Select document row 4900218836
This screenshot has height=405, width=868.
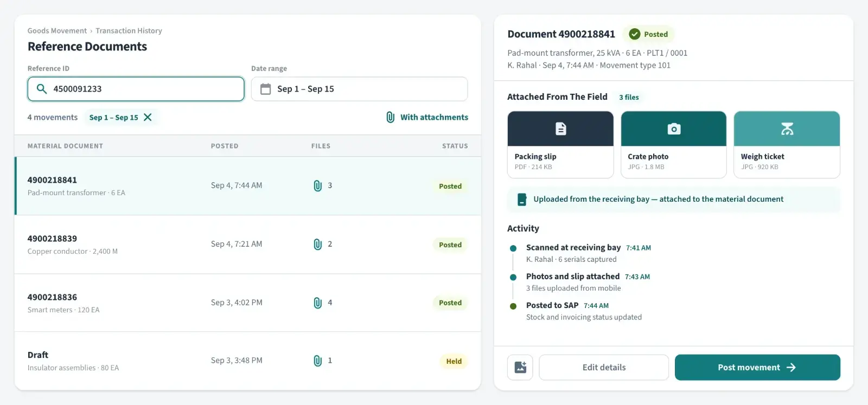pos(248,303)
